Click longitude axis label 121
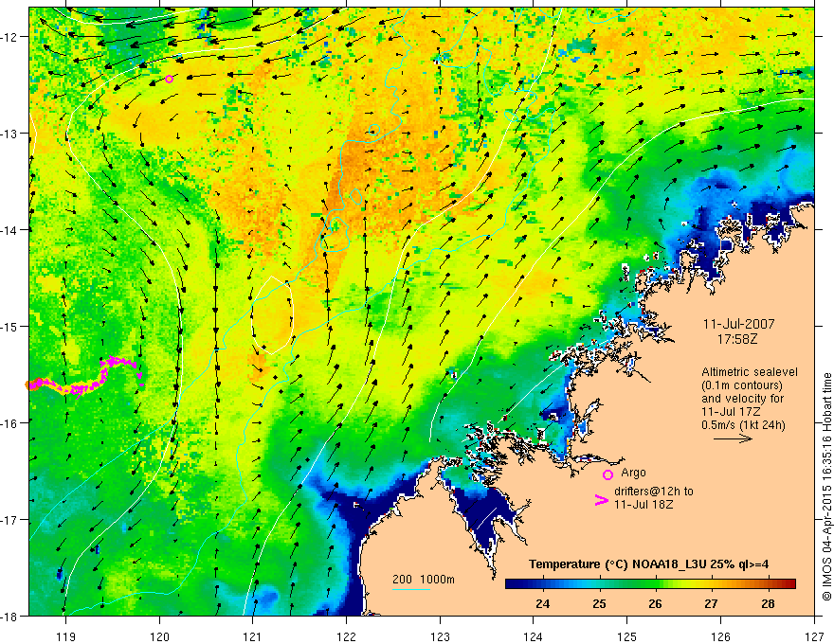 (253, 635)
